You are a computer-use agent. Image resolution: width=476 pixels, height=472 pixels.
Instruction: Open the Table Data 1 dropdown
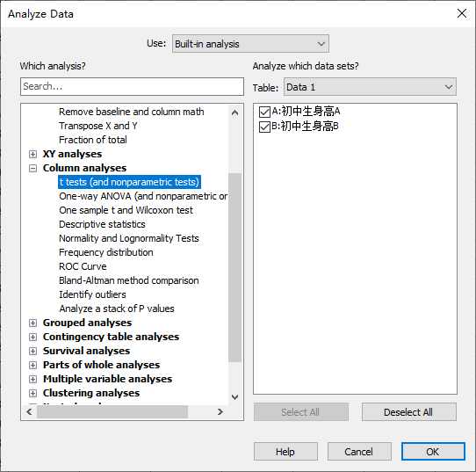tap(370, 87)
